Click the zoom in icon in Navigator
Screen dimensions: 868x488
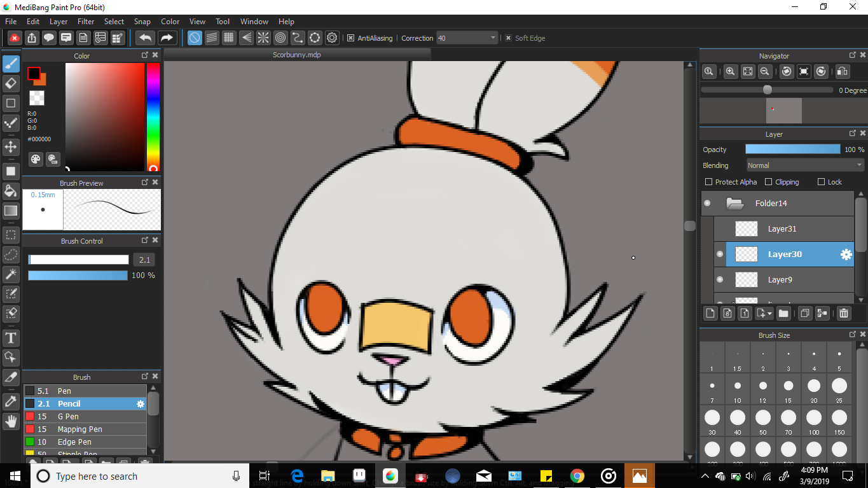coord(731,72)
